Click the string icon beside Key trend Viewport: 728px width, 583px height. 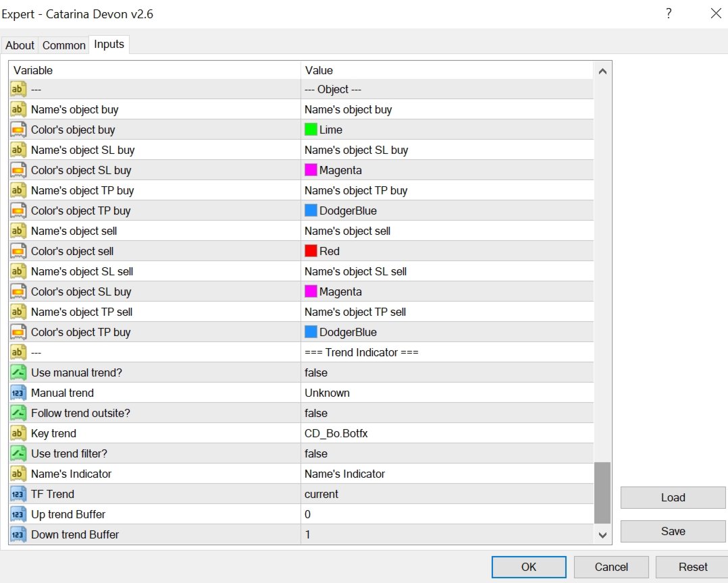pos(18,433)
